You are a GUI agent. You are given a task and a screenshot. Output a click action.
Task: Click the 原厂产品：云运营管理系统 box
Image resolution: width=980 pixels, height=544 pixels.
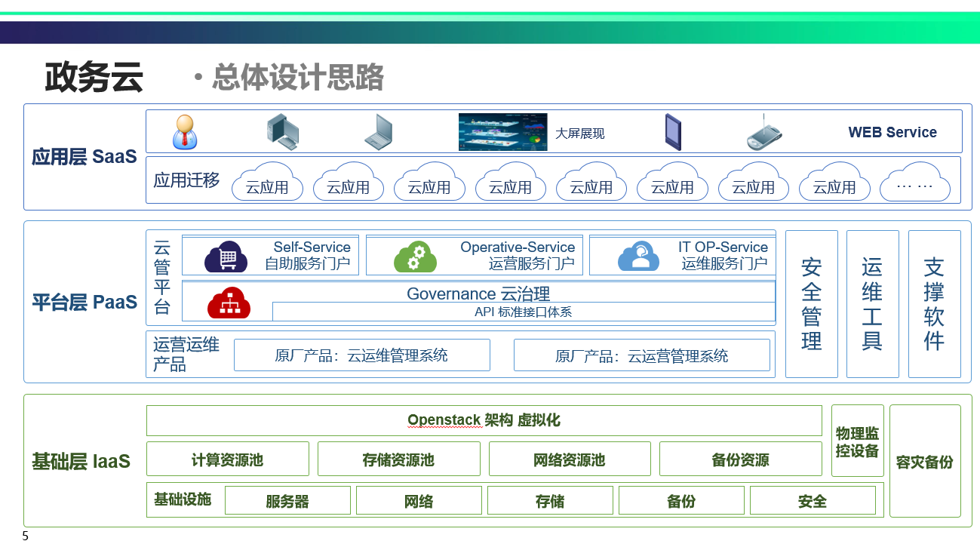(642, 355)
